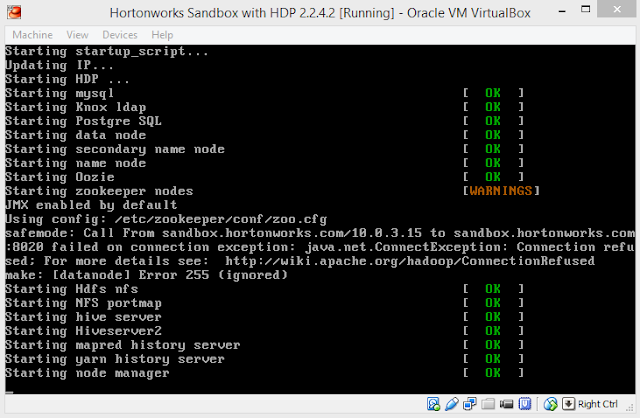Click the 'make: [datanode] Error 255' line

[147, 275]
